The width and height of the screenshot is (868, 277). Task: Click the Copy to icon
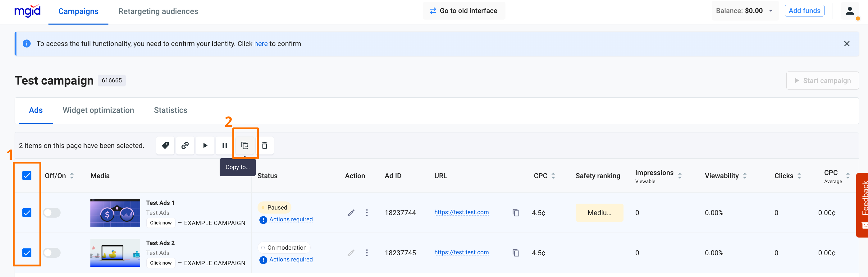point(244,145)
